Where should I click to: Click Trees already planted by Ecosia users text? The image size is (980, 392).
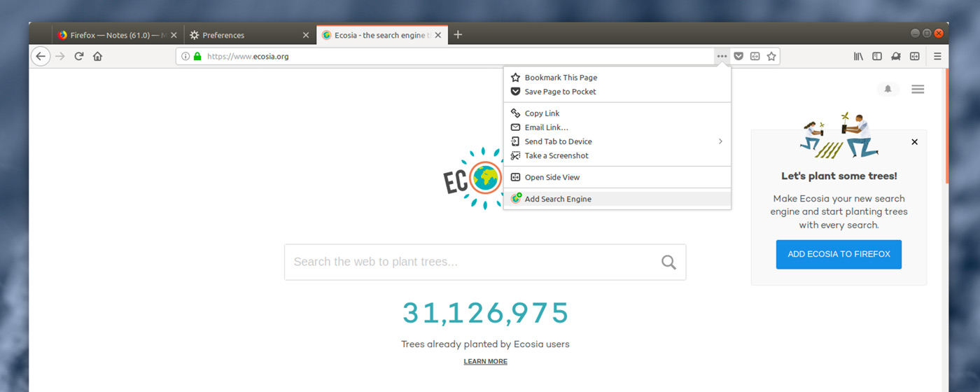point(485,344)
